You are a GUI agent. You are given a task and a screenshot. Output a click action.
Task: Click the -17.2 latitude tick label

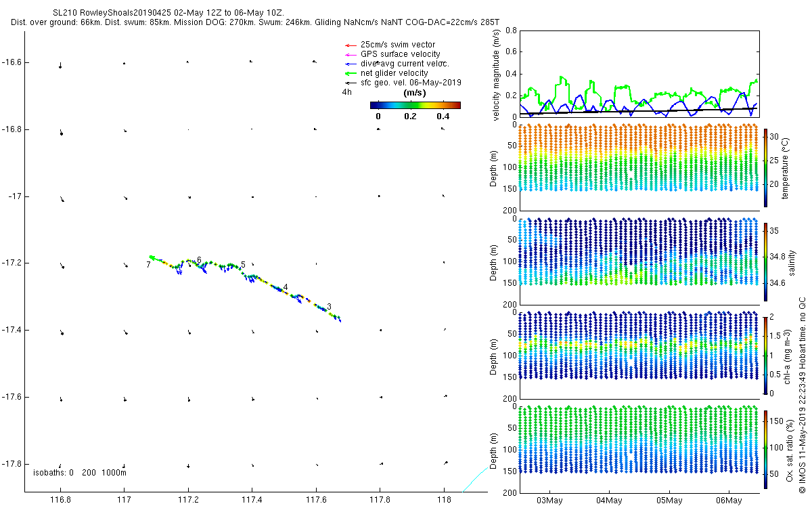pos(12,263)
